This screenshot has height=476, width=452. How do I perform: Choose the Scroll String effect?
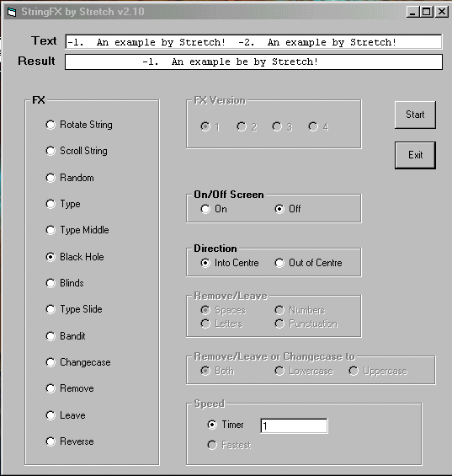click(x=77, y=151)
